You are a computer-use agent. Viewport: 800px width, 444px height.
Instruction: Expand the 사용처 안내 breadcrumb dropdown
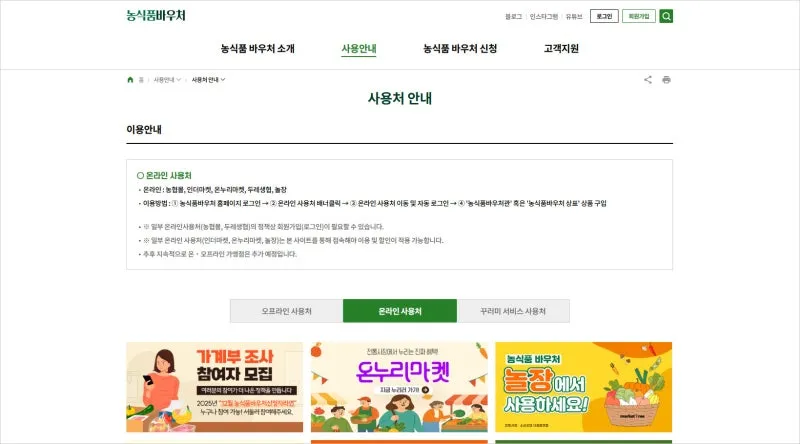click(x=208, y=80)
